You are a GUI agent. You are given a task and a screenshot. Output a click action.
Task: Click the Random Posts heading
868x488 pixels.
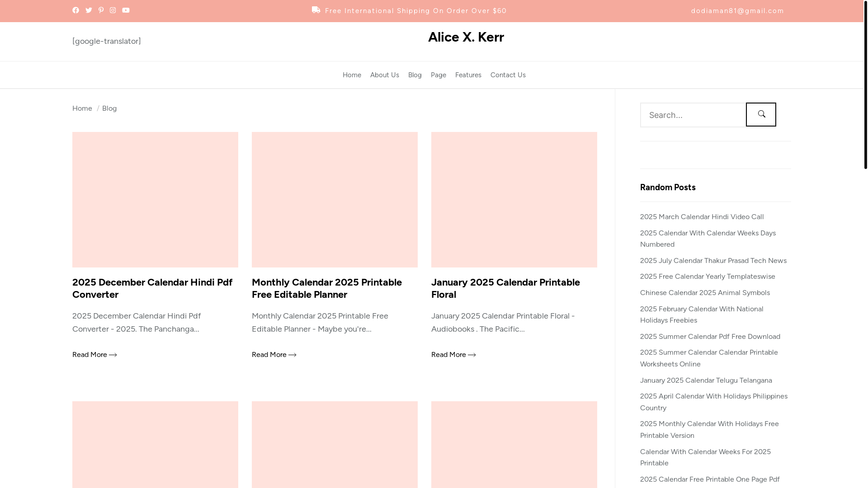pyautogui.click(x=668, y=187)
